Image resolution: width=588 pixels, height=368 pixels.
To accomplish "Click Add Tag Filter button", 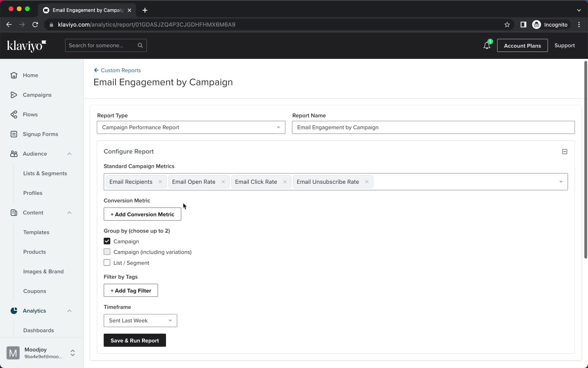I will pyautogui.click(x=131, y=290).
